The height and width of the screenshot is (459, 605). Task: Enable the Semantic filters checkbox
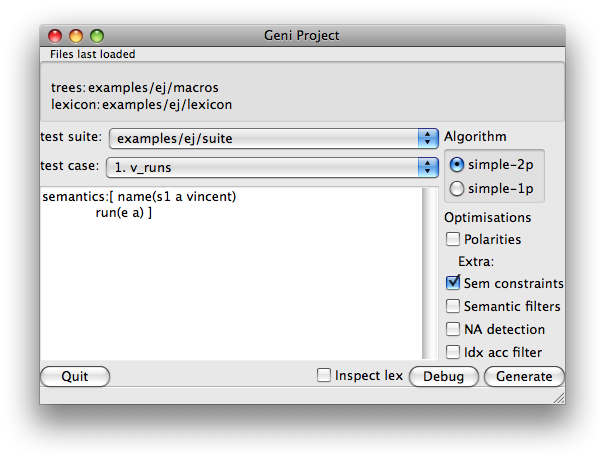click(453, 306)
